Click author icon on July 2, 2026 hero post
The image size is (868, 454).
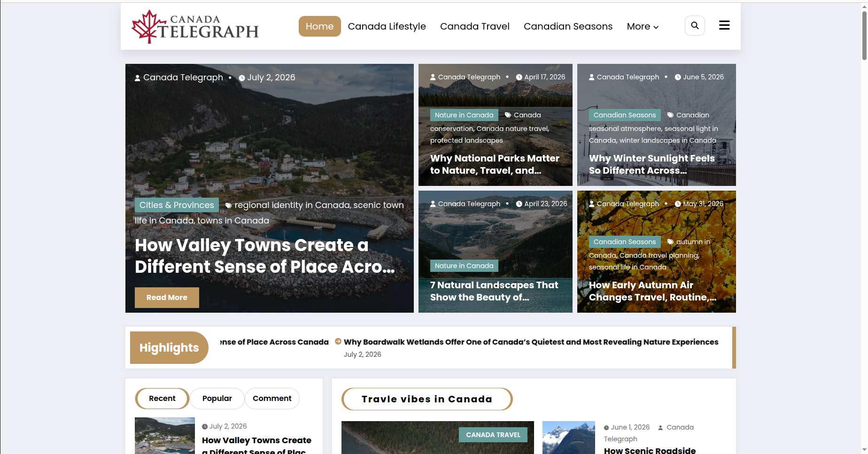tap(138, 78)
